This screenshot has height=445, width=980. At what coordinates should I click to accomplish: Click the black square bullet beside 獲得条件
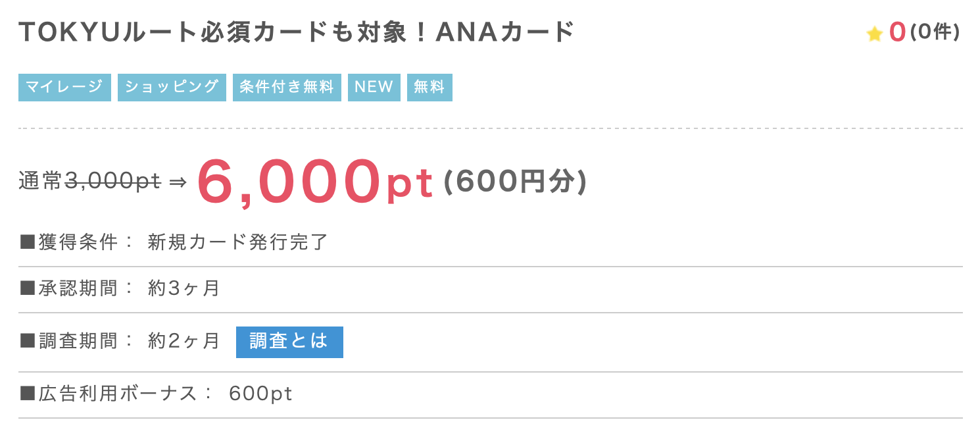click(x=27, y=243)
